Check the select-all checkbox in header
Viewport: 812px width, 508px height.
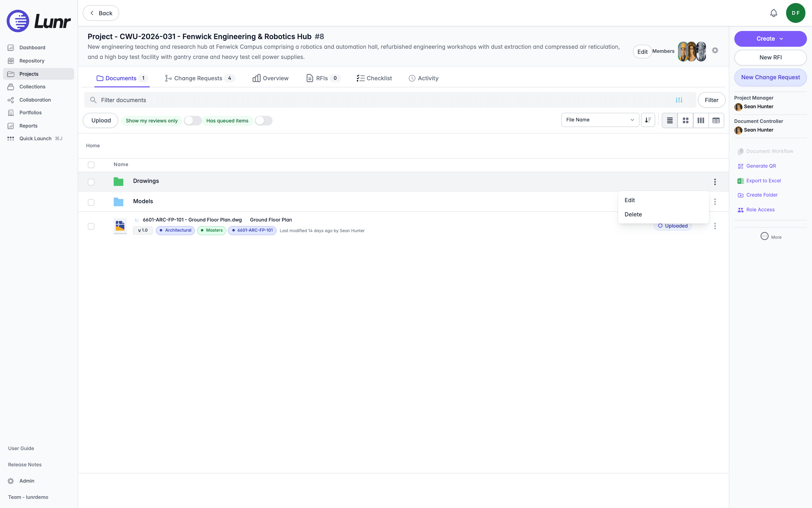91,165
